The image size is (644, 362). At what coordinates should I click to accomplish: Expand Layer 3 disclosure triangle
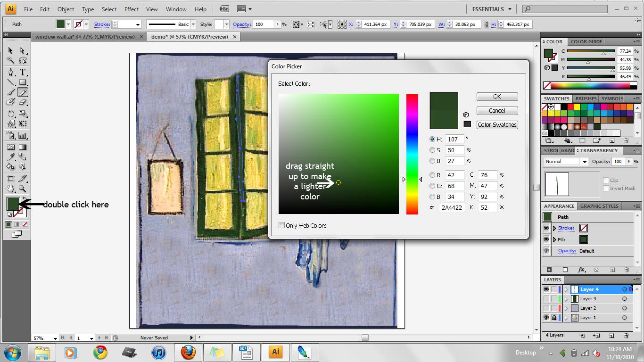tap(566, 299)
